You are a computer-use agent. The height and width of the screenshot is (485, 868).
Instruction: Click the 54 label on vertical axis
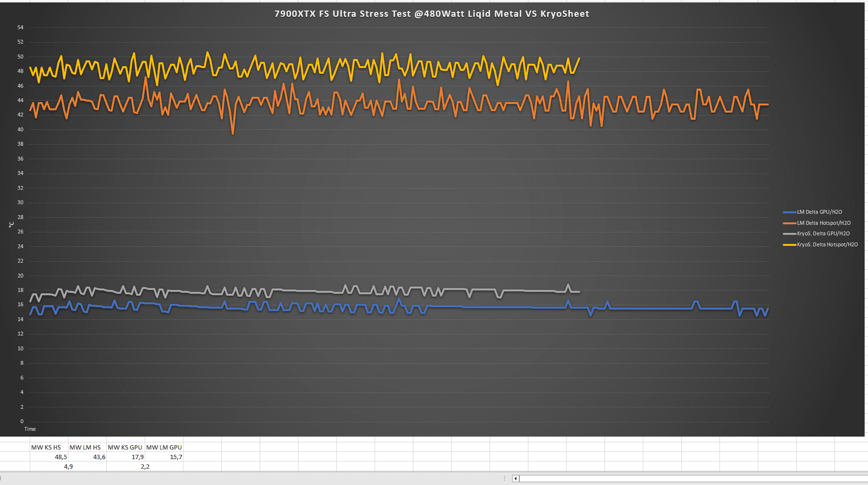[21, 27]
